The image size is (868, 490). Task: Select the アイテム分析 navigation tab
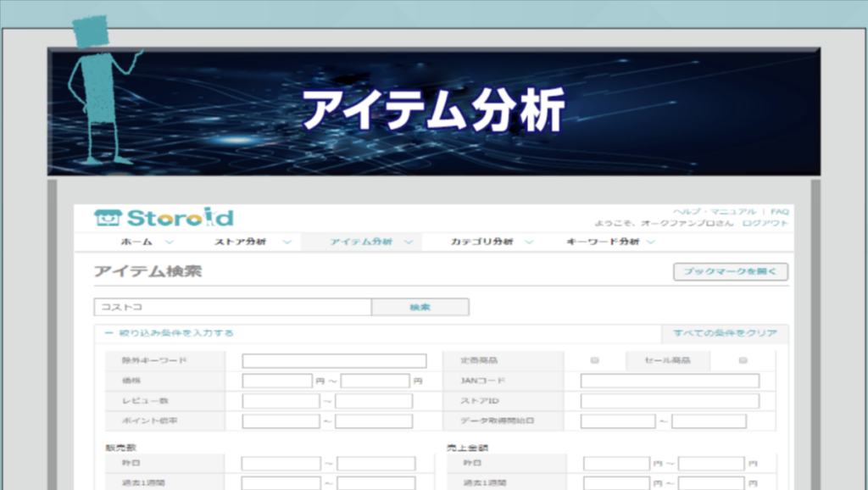(x=361, y=242)
